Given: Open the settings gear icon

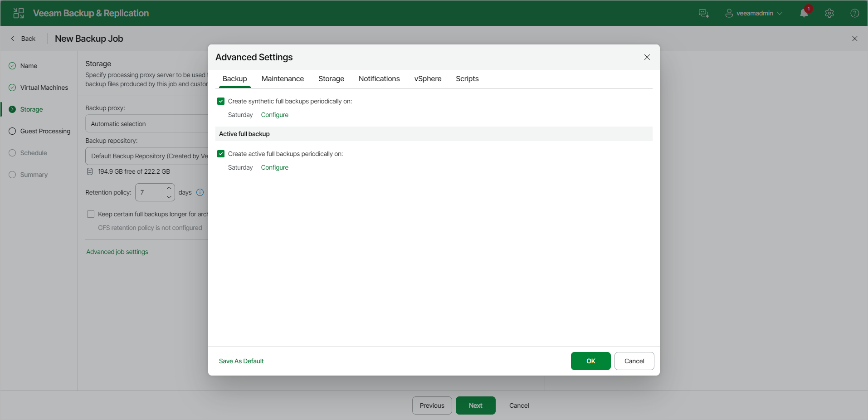Looking at the screenshot, I should (829, 13).
